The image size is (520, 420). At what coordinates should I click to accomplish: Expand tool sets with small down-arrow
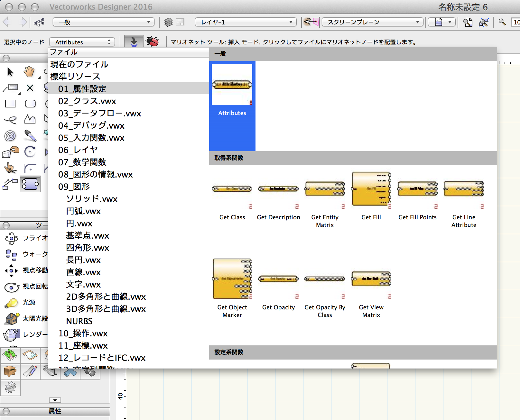55,400
